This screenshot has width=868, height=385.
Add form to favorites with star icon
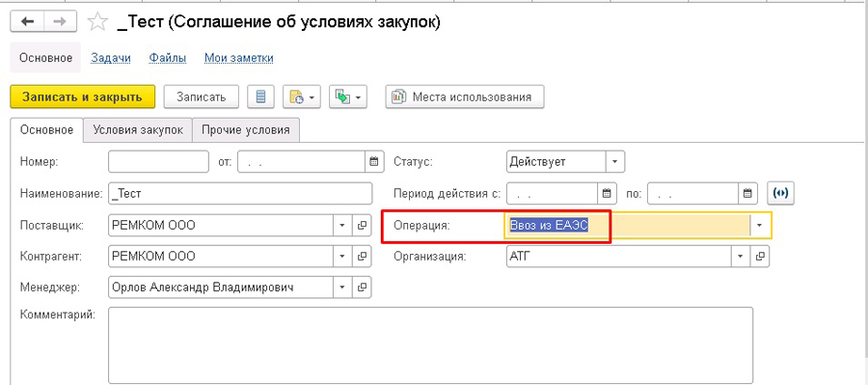[97, 21]
